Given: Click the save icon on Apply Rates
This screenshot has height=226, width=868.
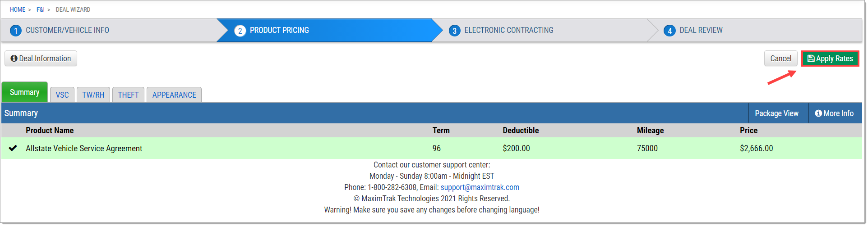Looking at the screenshot, I should (x=811, y=59).
